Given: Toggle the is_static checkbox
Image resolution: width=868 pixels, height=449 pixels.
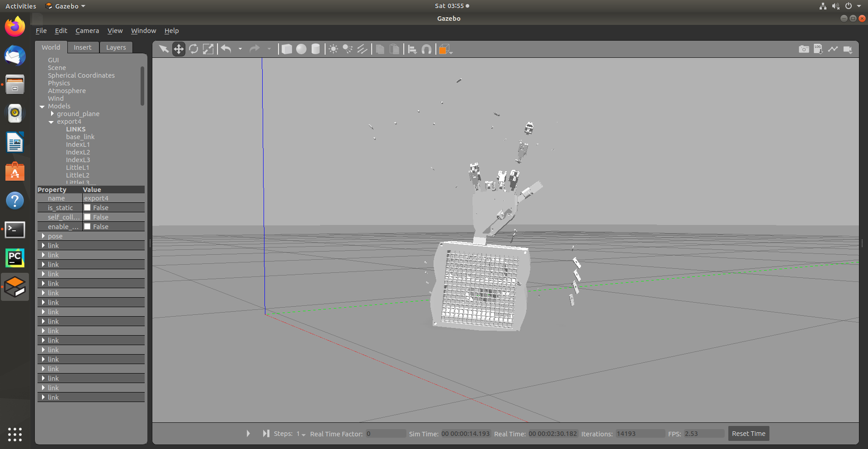Looking at the screenshot, I should point(87,208).
